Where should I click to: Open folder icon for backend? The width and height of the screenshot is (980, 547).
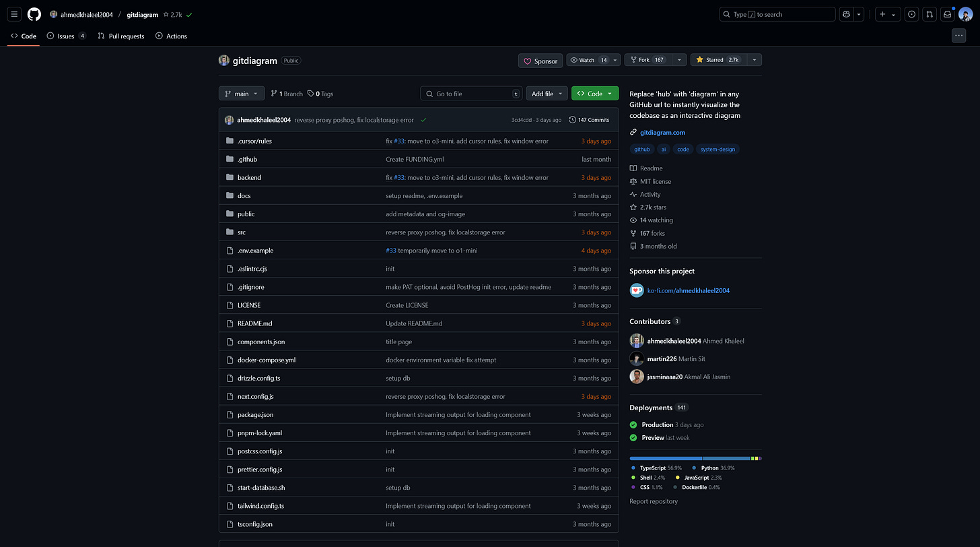point(230,177)
